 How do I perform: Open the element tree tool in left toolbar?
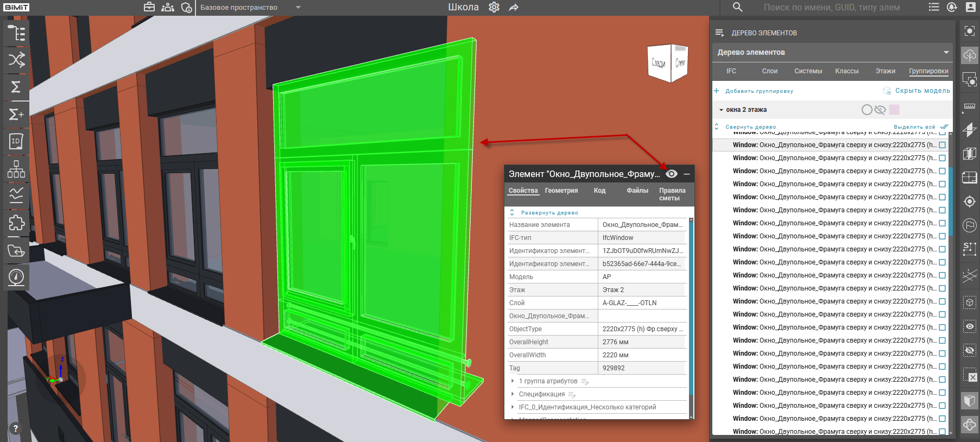click(16, 33)
